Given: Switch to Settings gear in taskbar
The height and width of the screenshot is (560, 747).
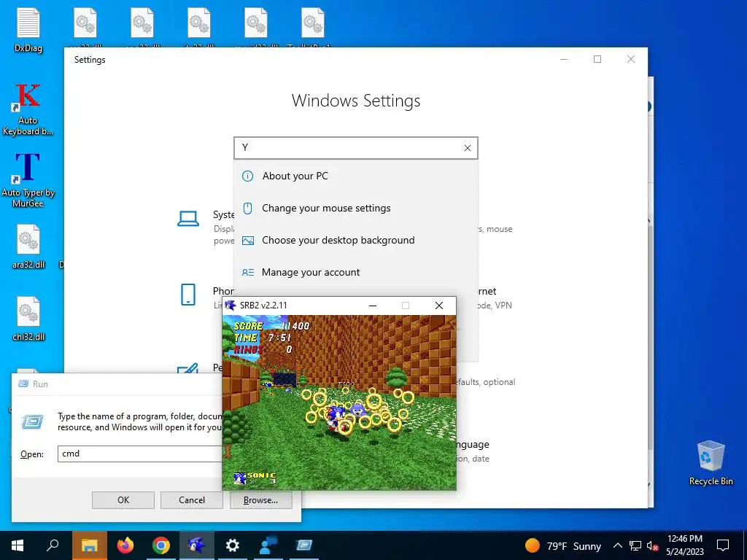Looking at the screenshot, I should pyautogui.click(x=233, y=545).
